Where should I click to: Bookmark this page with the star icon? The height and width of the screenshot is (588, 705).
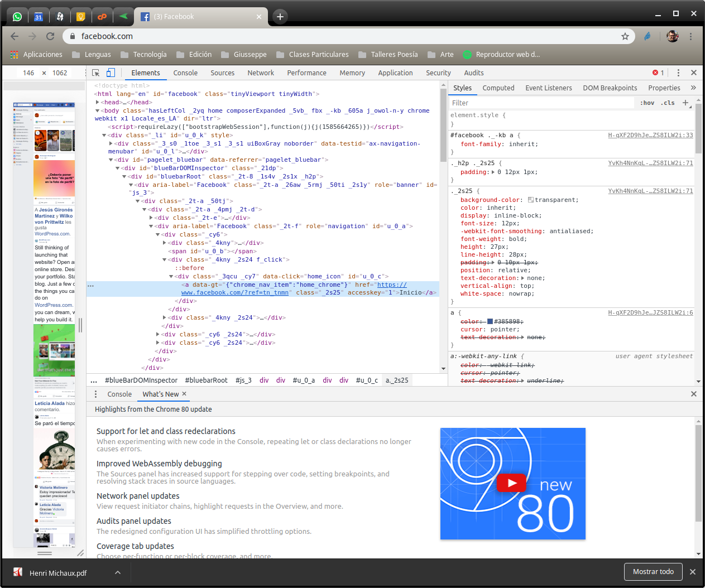[625, 36]
